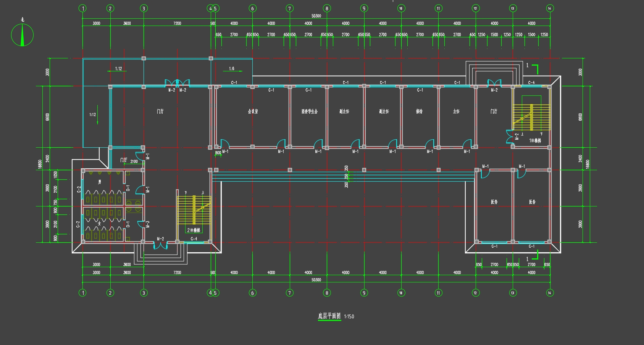Select grid axis bubble 1 at top

click(82, 8)
